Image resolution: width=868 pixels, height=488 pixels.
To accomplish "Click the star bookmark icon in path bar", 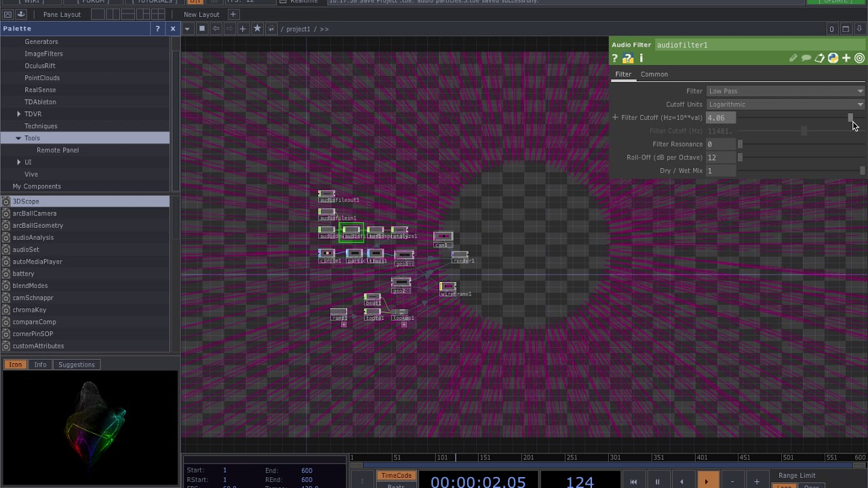I will tap(257, 28).
